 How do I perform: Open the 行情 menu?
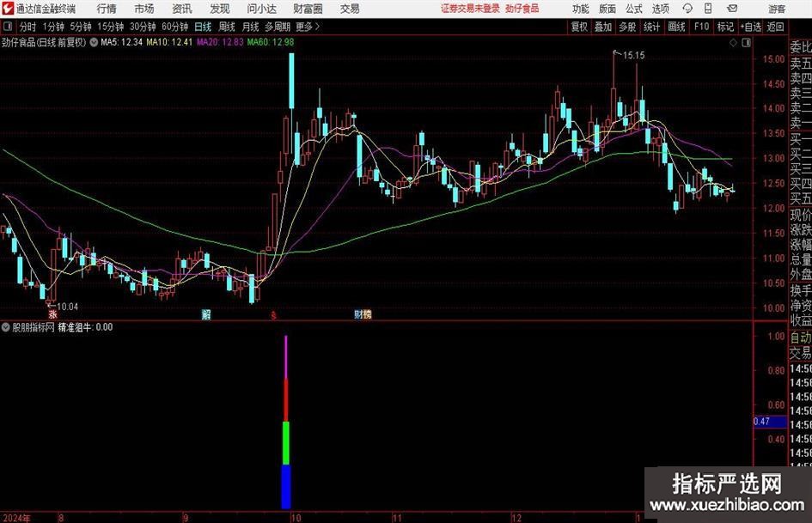pos(107,9)
